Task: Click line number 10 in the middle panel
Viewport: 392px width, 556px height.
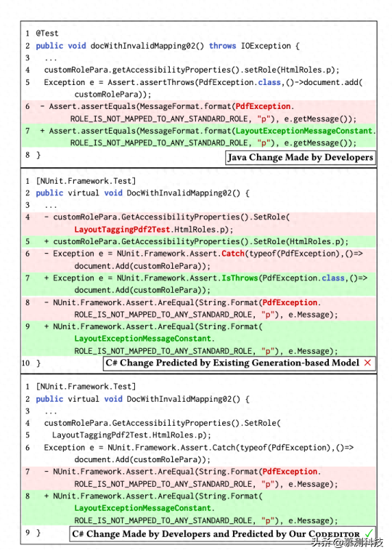Action: tap(26, 363)
